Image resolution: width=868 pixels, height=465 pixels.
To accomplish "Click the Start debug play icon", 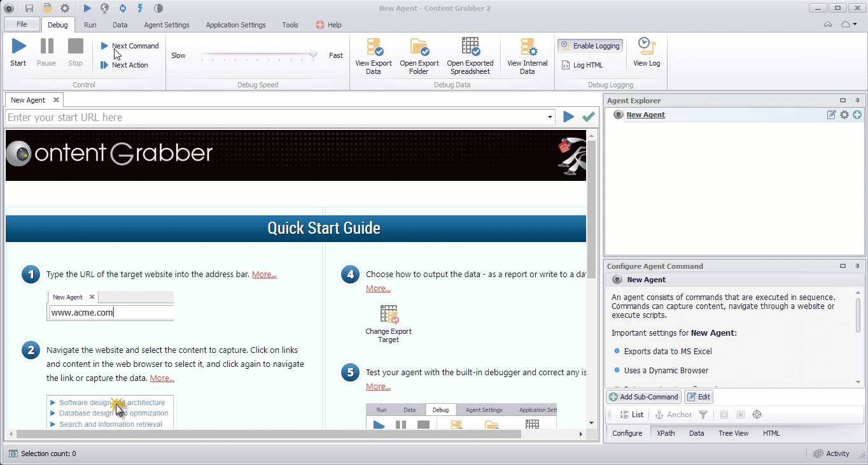I will click(18, 46).
